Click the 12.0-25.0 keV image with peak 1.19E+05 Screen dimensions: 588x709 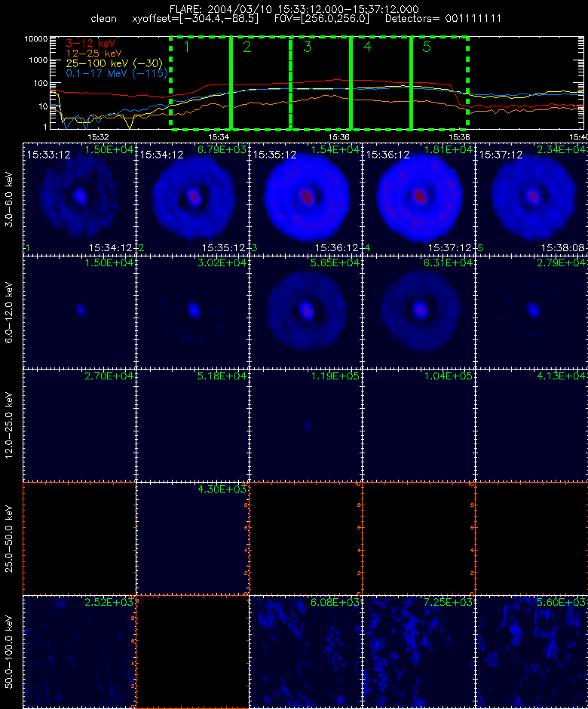[305, 425]
